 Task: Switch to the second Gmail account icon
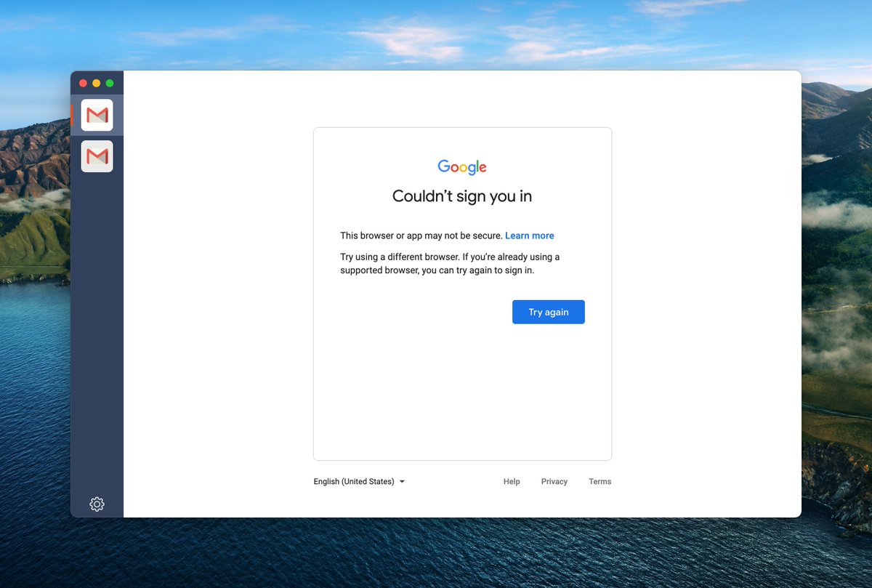coord(97,156)
